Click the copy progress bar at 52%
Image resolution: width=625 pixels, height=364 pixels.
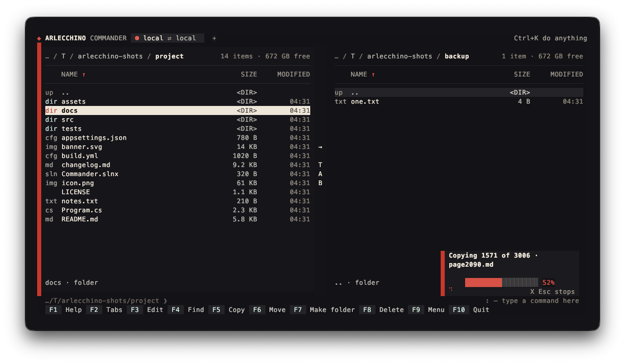(x=501, y=283)
